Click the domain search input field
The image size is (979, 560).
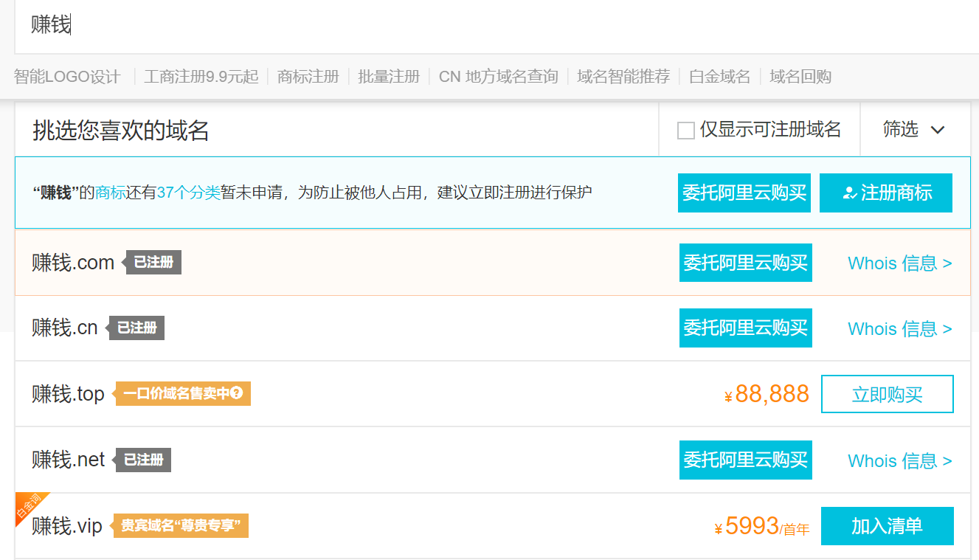tap(497, 27)
